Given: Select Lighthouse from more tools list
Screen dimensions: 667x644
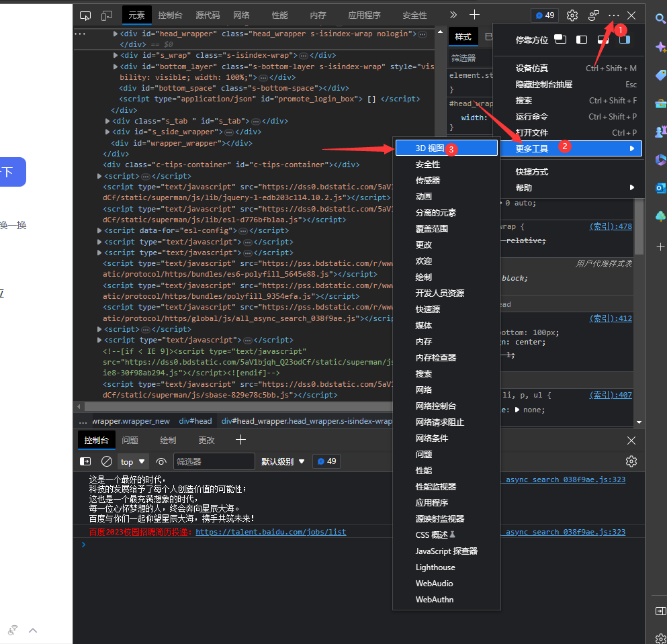Looking at the screenshot, I should [446, 567].
